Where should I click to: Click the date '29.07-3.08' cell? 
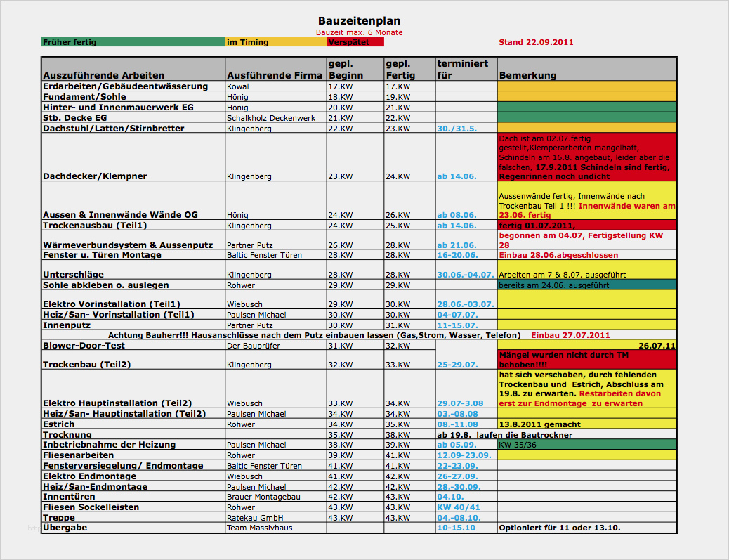[x=466, y=389]
